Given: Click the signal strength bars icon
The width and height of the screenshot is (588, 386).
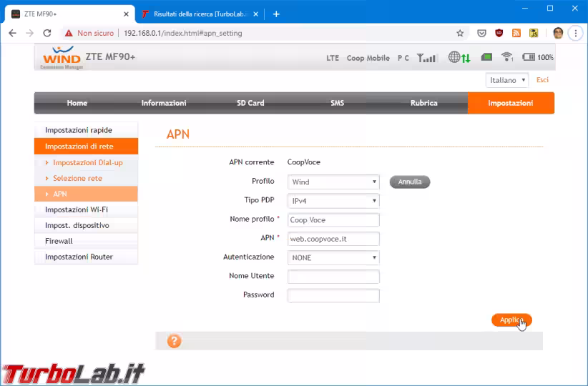Looking at the screenshot, I should click(427, 58).
